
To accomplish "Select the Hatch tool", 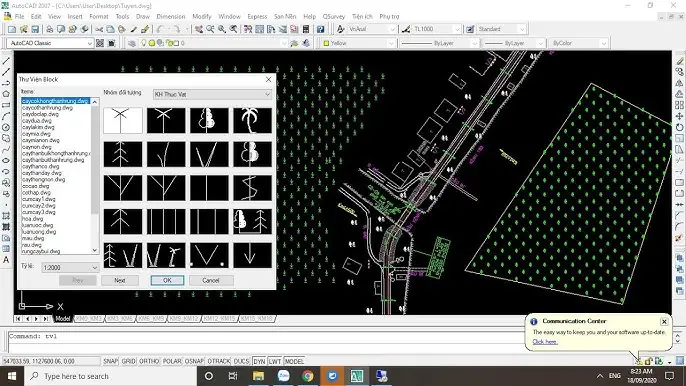I will coord(6,216).
